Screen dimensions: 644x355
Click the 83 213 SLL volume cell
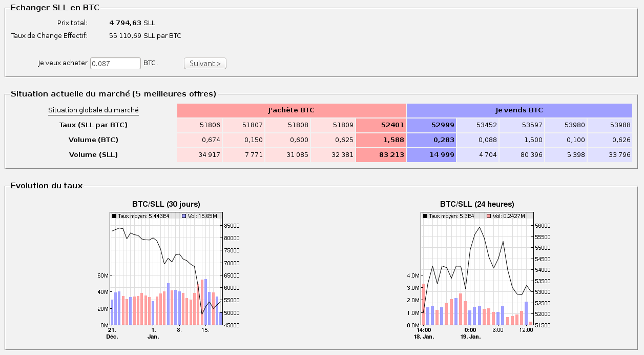pos(381,155)
